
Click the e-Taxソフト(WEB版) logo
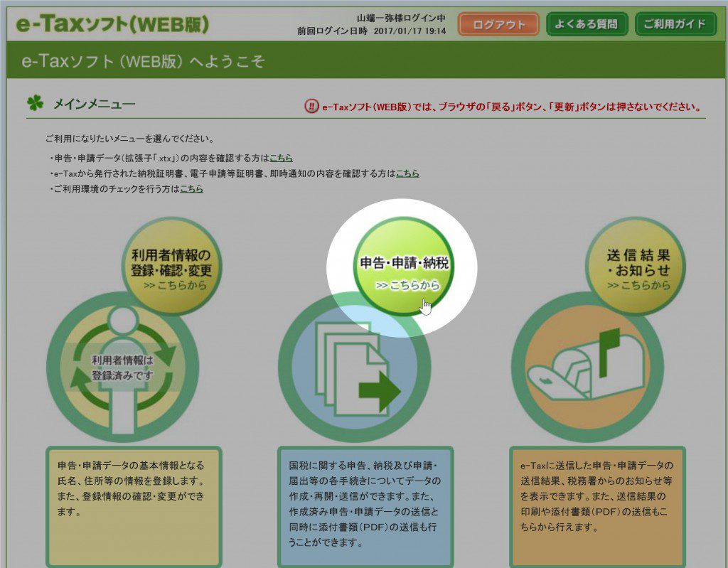pos(112,24)
